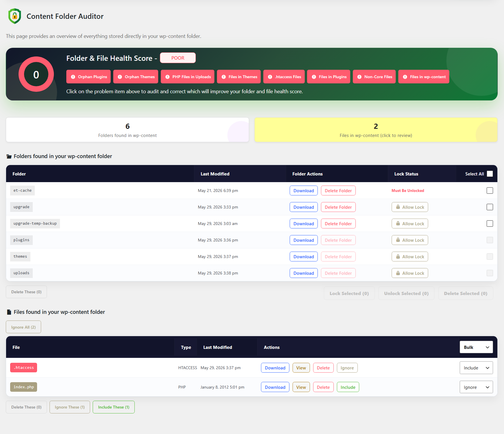The image size is (504, 434).
Task: Click the warning icon on Orphan Plugins
Action: pyautogui.click(x=73, y=77)
